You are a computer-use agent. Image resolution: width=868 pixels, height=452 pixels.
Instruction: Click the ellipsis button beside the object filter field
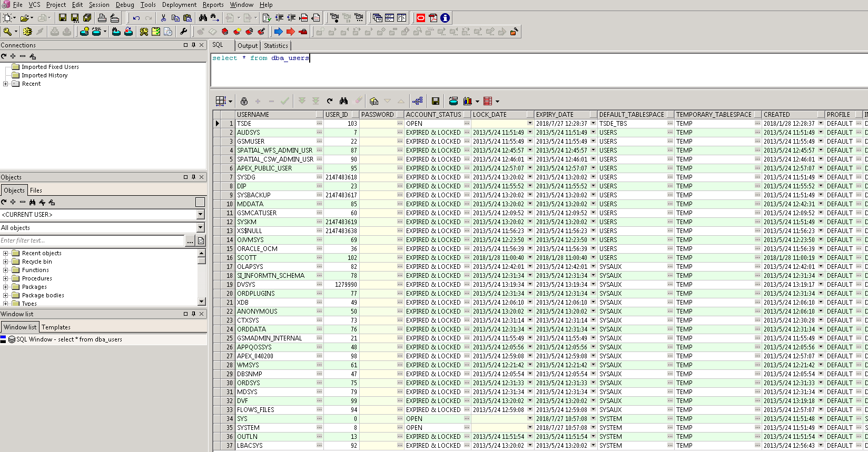coord(190,241)
